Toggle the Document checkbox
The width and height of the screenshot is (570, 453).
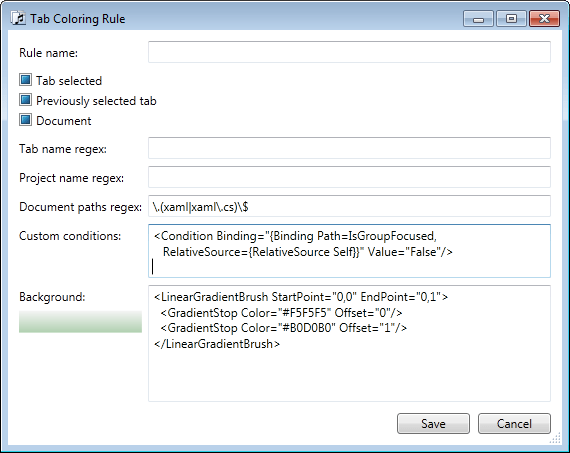click(x=25, y=120)
